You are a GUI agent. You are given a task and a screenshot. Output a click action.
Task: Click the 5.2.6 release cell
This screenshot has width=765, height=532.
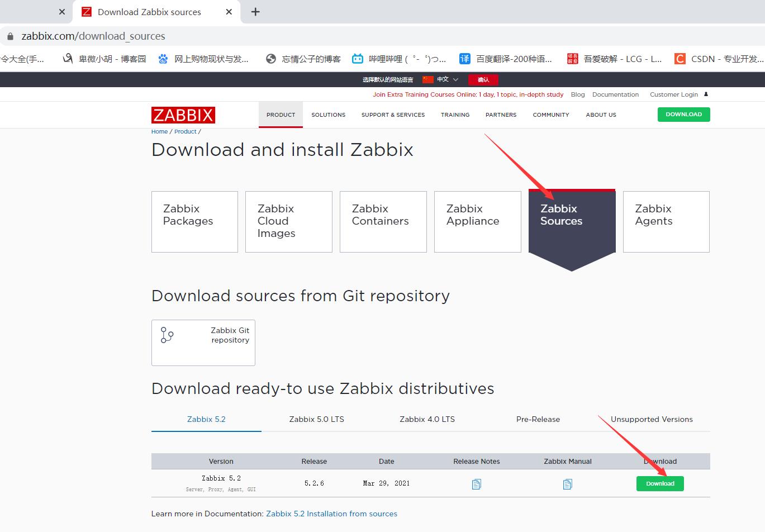point(314,483)
